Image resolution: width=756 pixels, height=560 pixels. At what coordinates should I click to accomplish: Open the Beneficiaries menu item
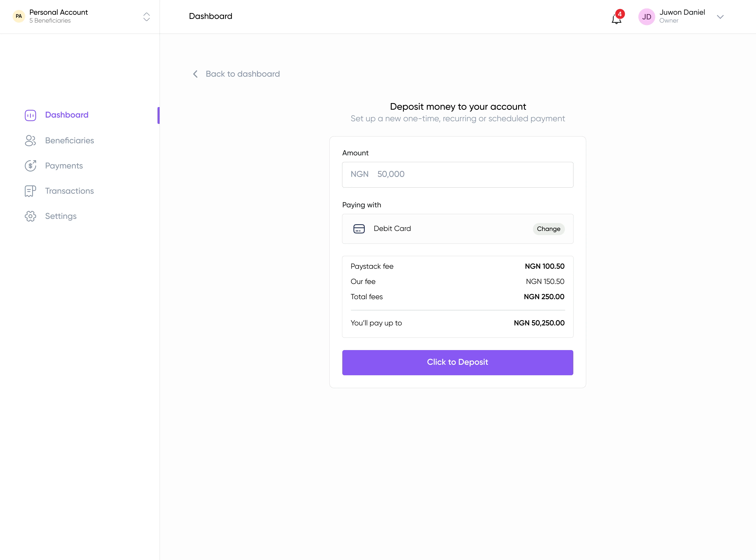pos(70,141)
